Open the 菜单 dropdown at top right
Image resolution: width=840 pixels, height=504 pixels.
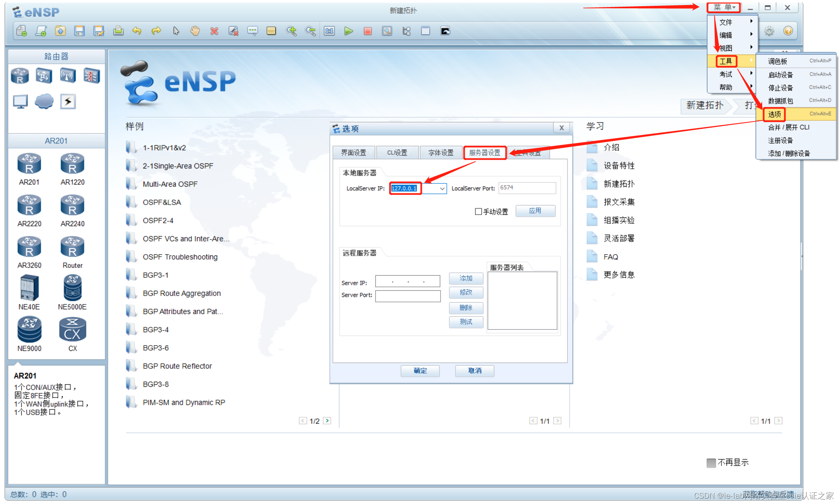724,7
